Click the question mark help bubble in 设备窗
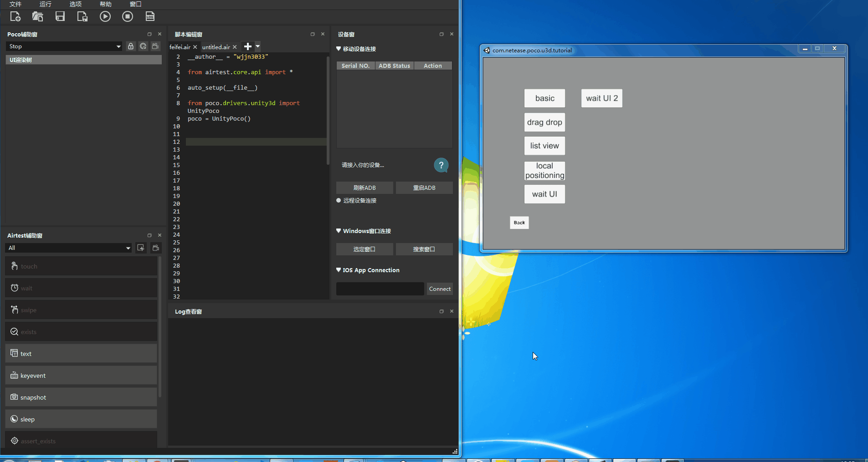The height and width of the screenshot is (462, 868). pyautogui.click(x=441, y=165)
